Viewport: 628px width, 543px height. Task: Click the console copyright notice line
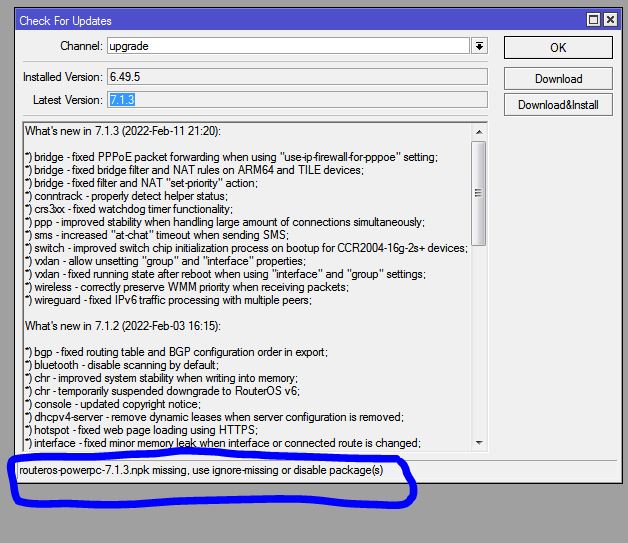tap(113, 404)
